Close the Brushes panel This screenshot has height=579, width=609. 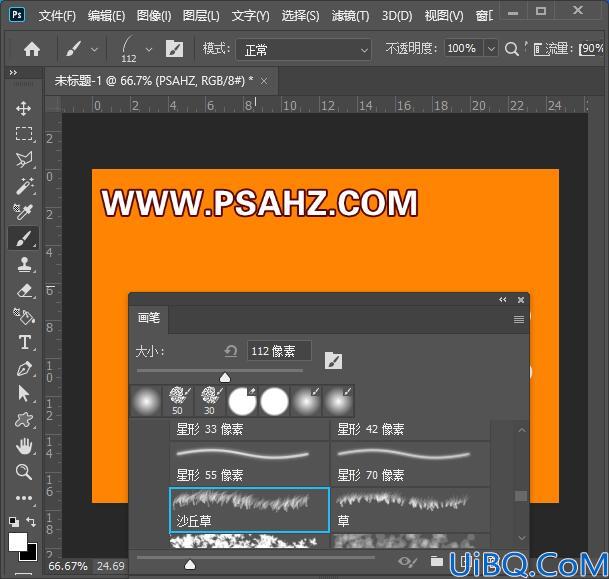(x=521, y=300)
